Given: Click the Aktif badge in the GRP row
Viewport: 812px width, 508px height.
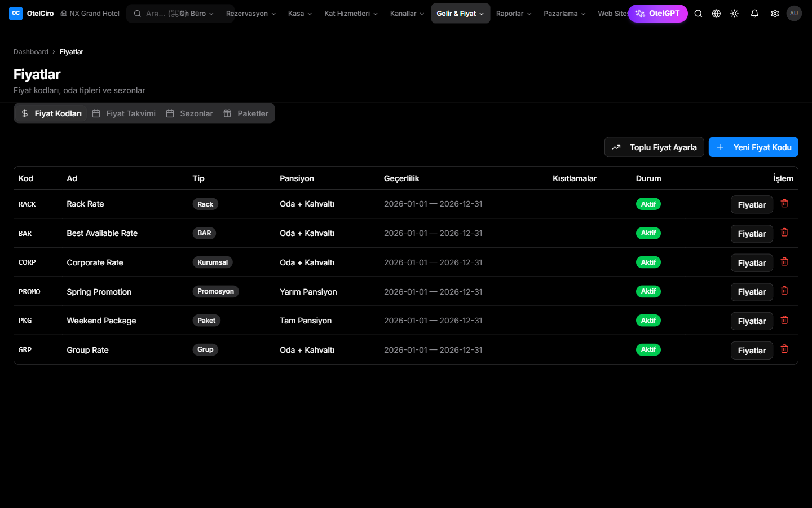Looking at the screenshot, I should [648, 349].
